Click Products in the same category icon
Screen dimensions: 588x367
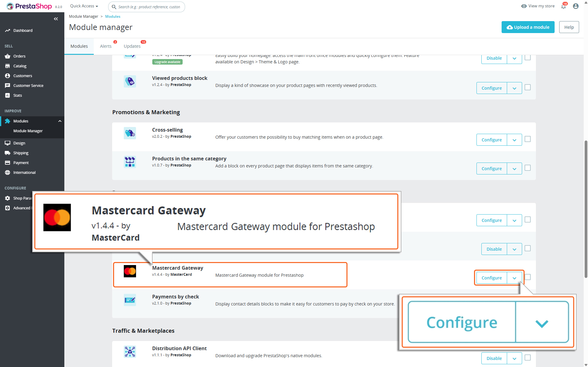pos(130,162)
